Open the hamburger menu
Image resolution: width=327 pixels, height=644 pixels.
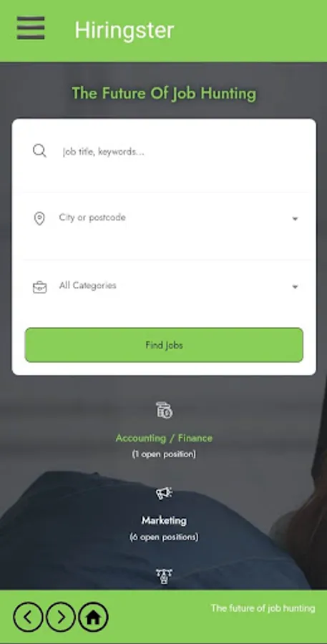coord(31,28)
